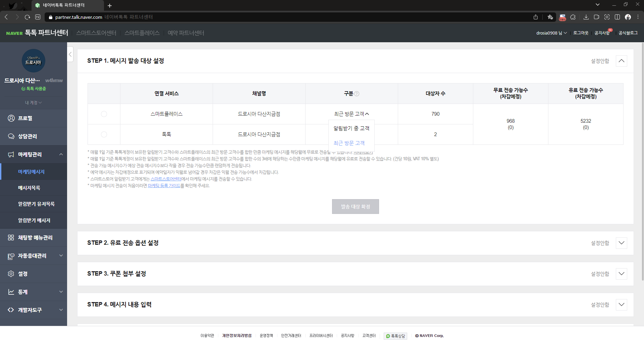Reload the page with refresh icon

tap(28, 17)
